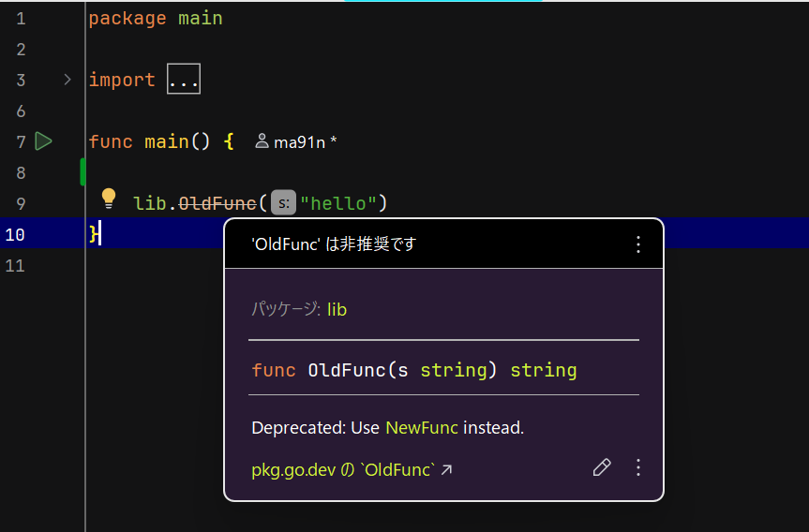Click the pencil edit icon in the documentation popup

[x=602, y=468]
